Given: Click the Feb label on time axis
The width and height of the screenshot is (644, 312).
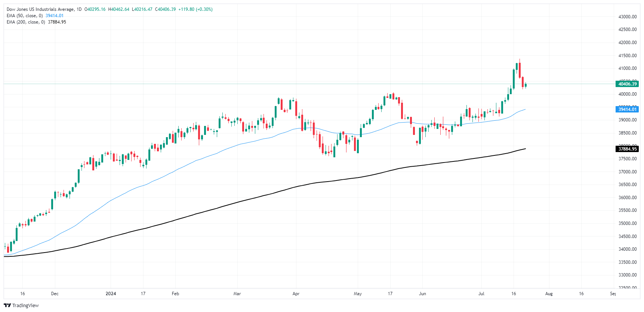Looking at the screenshot, I should [175, 294].
